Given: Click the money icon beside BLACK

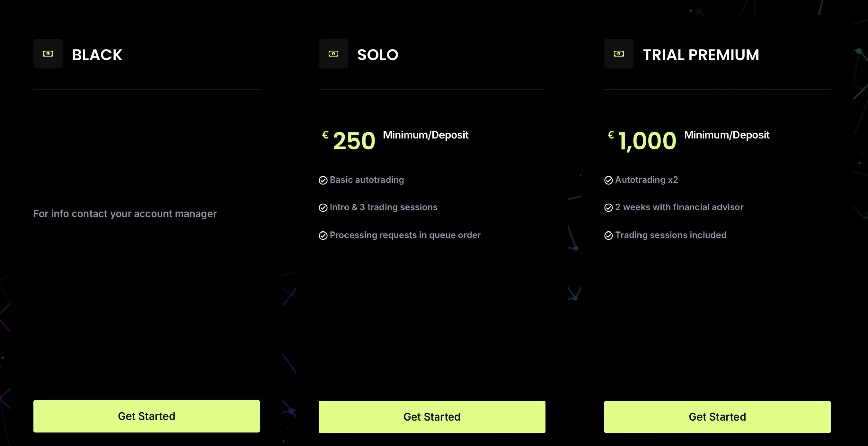Looking at the screenshot, I should (48, 54).
